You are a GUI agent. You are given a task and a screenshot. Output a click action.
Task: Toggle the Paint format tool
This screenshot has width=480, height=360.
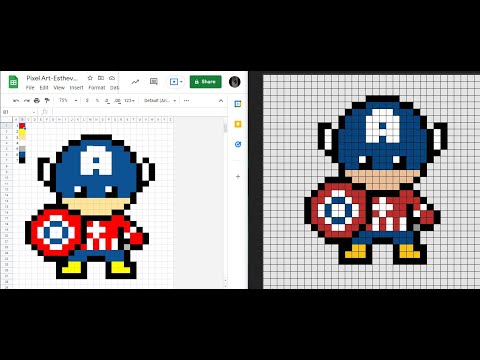tap(47, 100)
